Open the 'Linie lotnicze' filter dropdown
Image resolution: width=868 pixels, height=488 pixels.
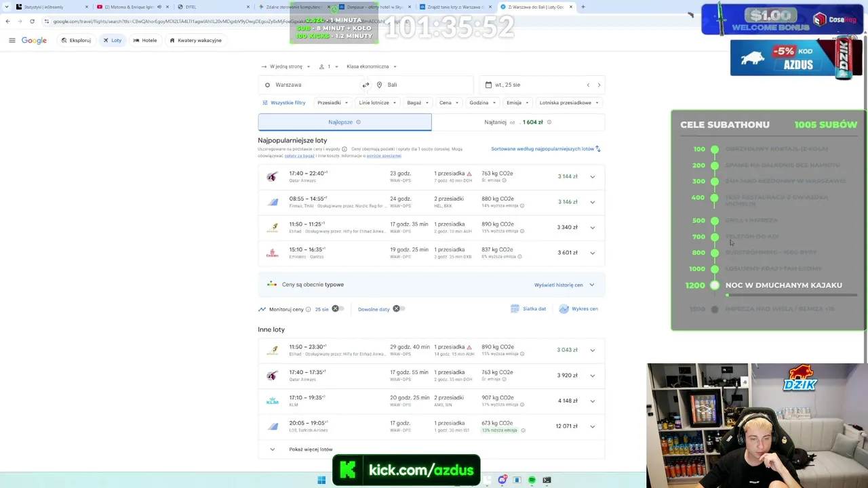coord(378,103)
